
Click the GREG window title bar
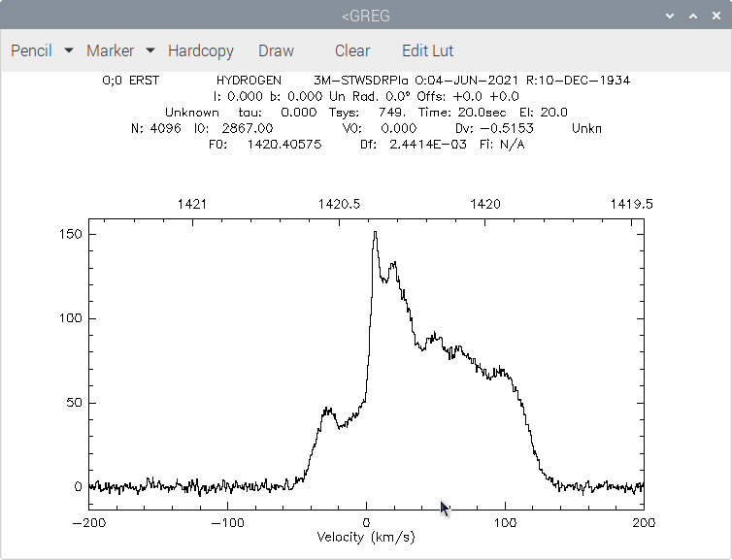[366, 16]
